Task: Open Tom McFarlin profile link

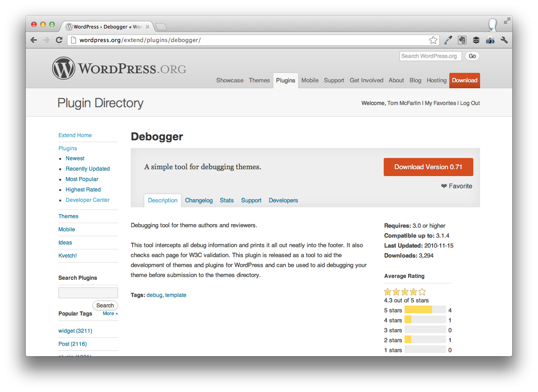Action: (404, 103)
